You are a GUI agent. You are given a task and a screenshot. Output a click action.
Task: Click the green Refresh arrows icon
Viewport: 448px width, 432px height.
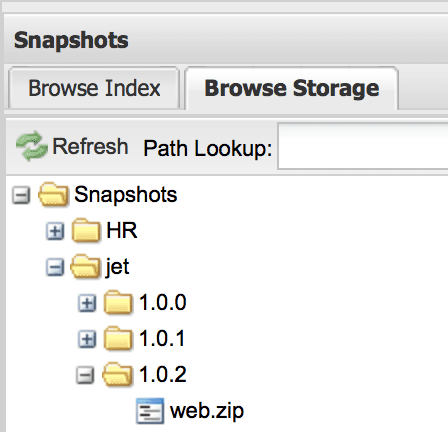pyautogui.click(x=32, y=146)
